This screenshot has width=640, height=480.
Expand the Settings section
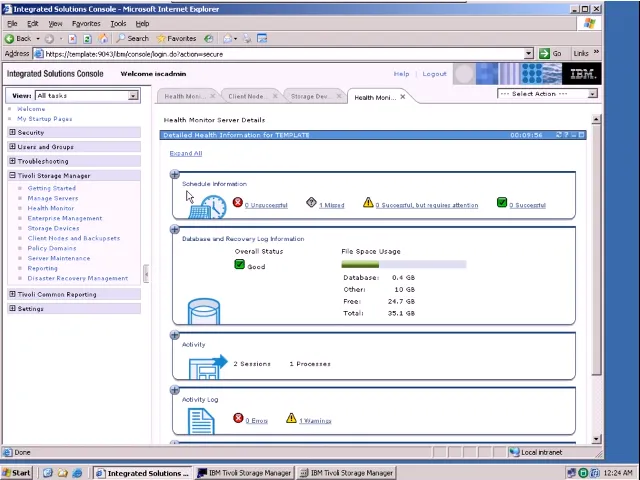[x=12, y=308]
